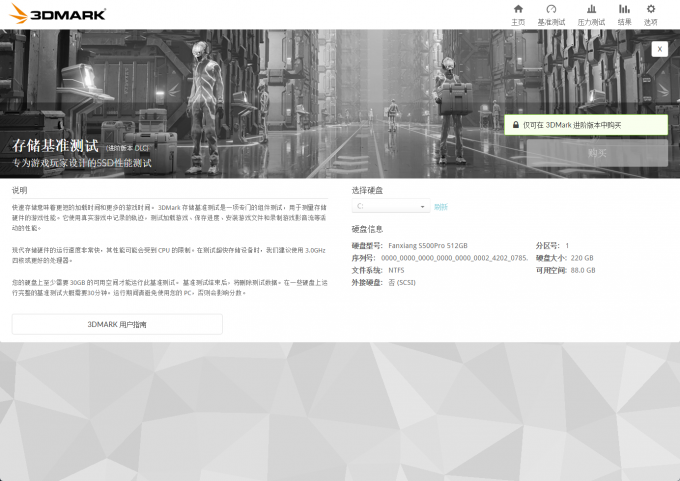
Task: Click the 否 (SCSI) external drive value
Action: pos(402,282)
